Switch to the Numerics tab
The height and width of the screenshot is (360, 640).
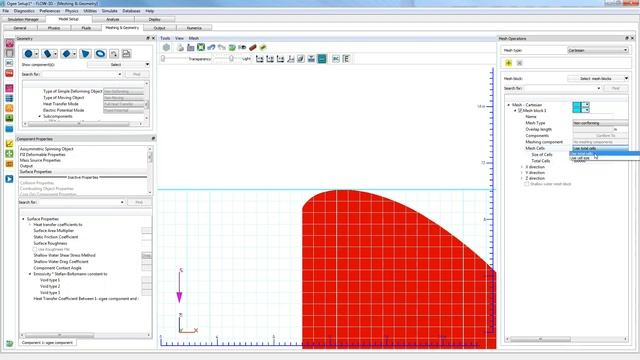pyautogui.click(x=194, y=28)
